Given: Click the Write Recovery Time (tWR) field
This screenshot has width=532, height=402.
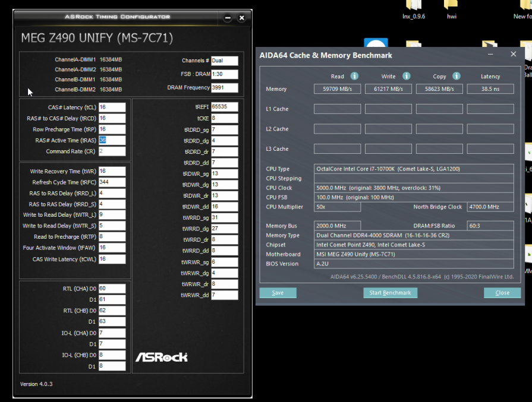Looking at the screenshot, I should (x=112, y=171).
